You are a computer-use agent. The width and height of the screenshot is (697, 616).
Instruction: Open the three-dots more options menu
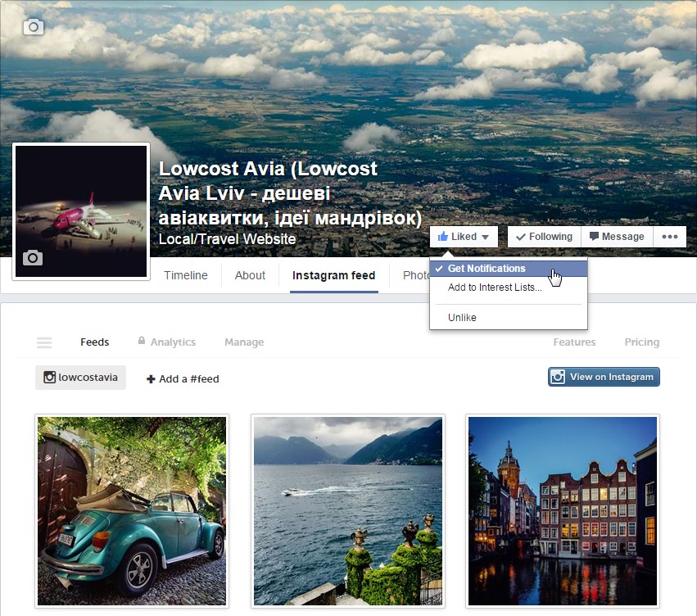669,237
